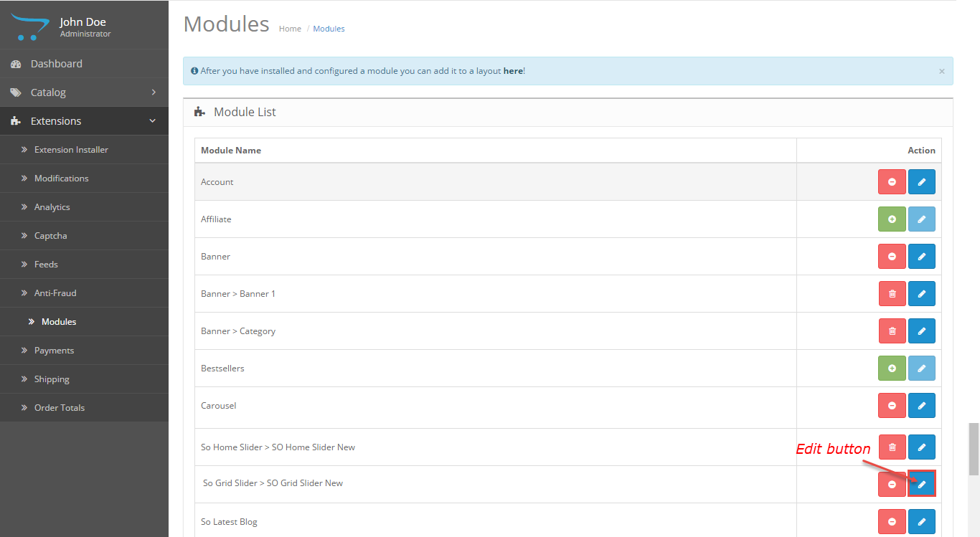Edit the Banner > Category module

click(922, 331)
